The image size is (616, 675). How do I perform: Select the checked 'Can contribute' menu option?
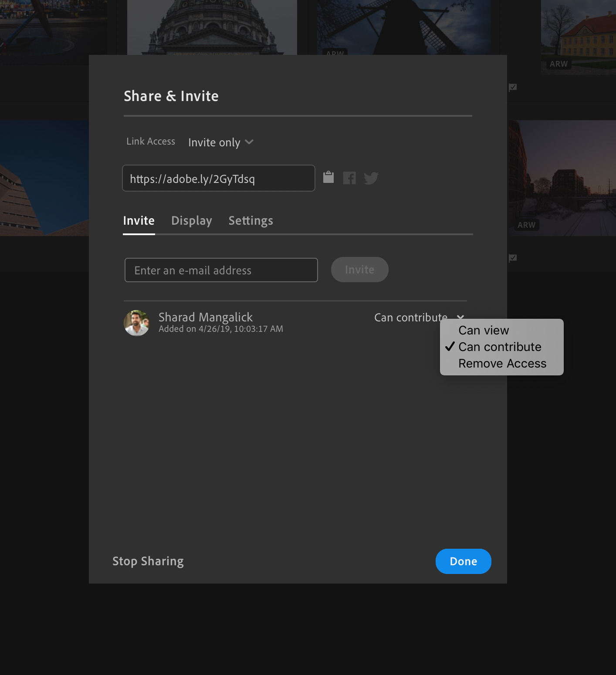(x=500, y=347)
